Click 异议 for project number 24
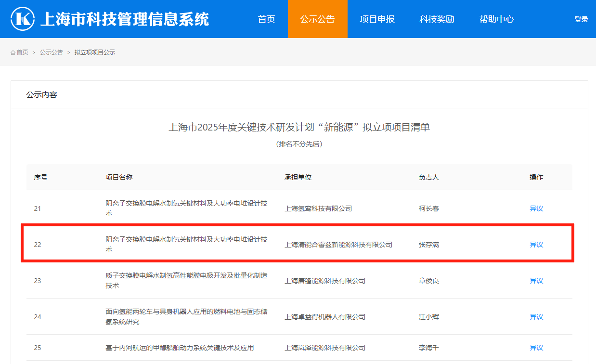The image size is (596, 364). click(536, 317)
